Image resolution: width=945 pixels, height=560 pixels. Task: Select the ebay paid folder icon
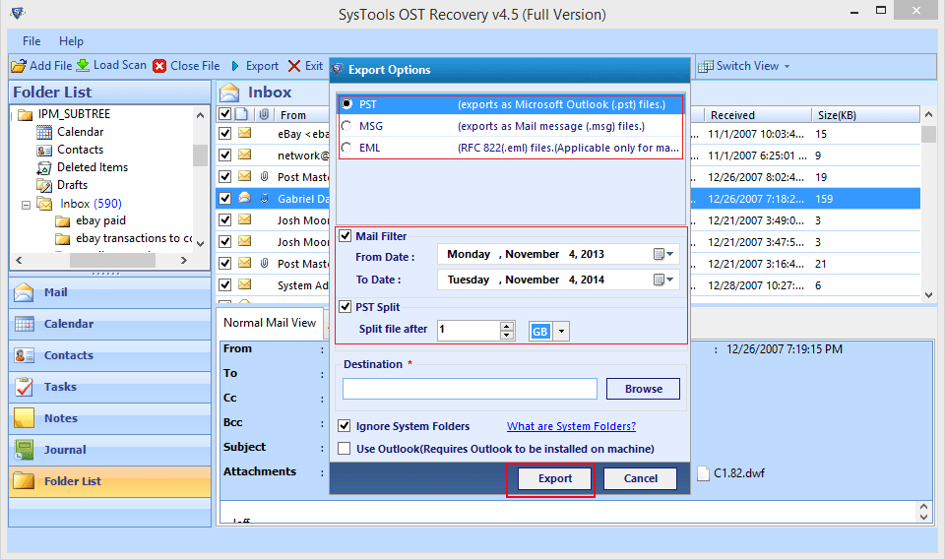(63, 221)
